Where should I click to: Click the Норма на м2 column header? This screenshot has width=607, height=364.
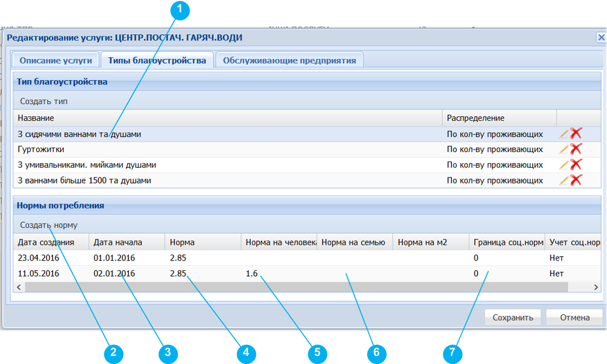point(431,242)
